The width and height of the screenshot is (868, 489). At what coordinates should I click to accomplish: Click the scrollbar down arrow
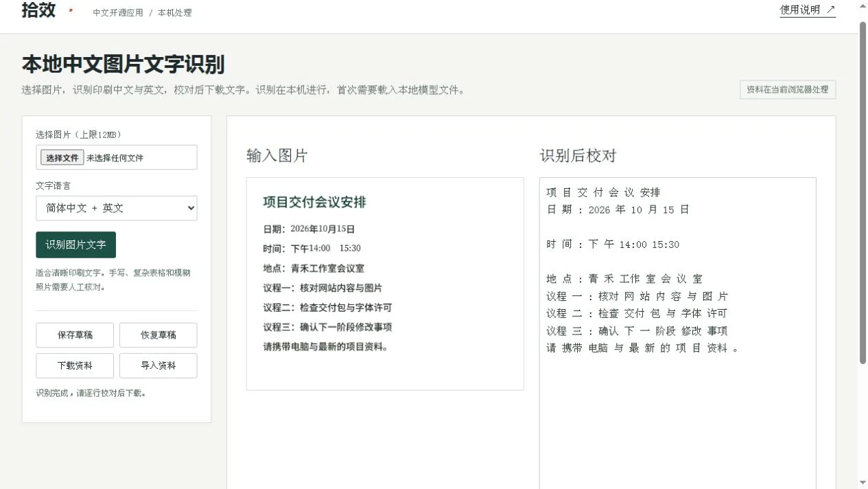coord(863,484)
